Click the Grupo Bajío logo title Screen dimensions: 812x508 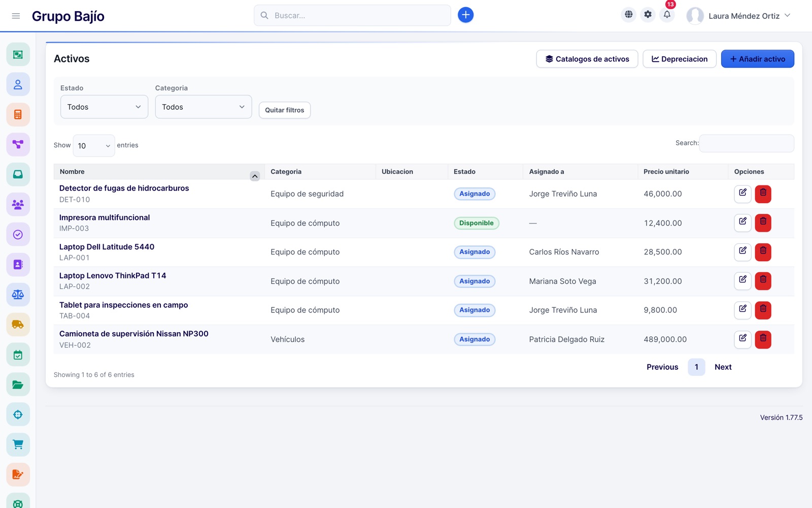tap(68, 16)
